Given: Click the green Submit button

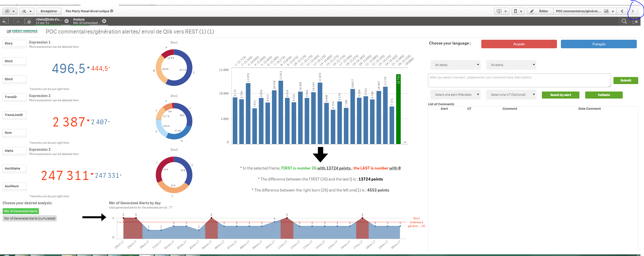Looking at the screenshot, I should pos(626,80).
